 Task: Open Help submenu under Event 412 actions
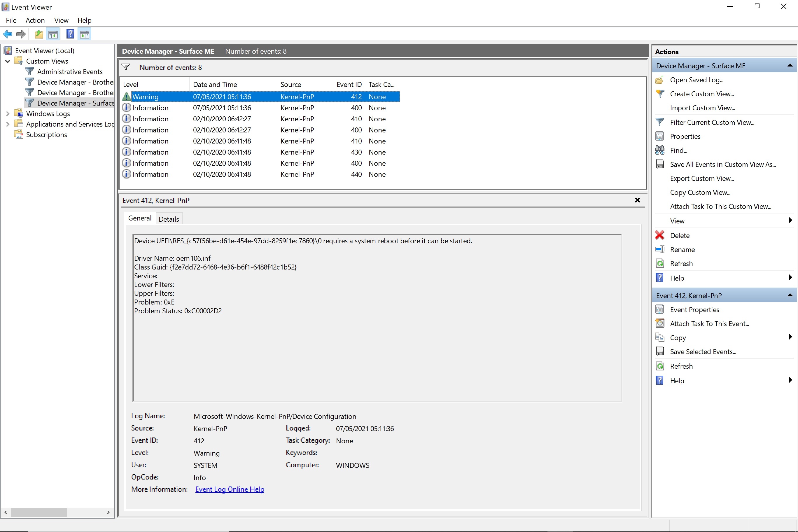click(x=790, y=380)
